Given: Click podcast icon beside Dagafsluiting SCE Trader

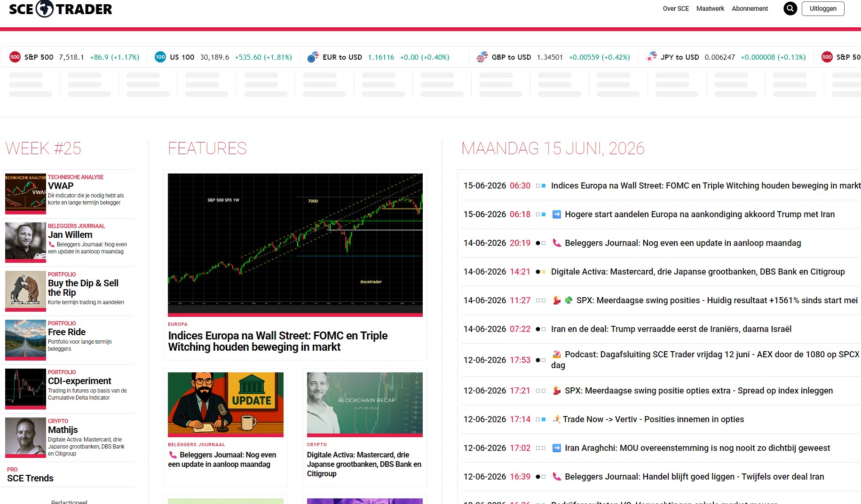Looking at the screenshot, I should click(x=556, y=354).
